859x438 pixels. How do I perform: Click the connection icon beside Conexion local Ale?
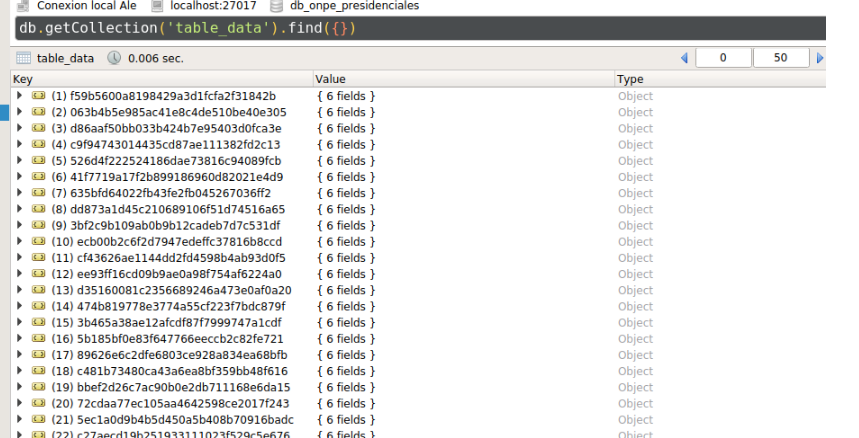pos(22,6)
